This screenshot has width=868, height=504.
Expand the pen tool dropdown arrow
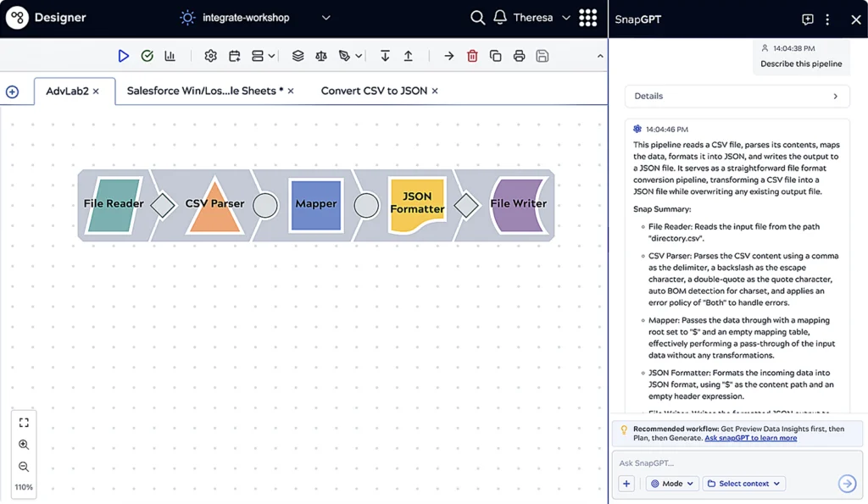point(359,56)
